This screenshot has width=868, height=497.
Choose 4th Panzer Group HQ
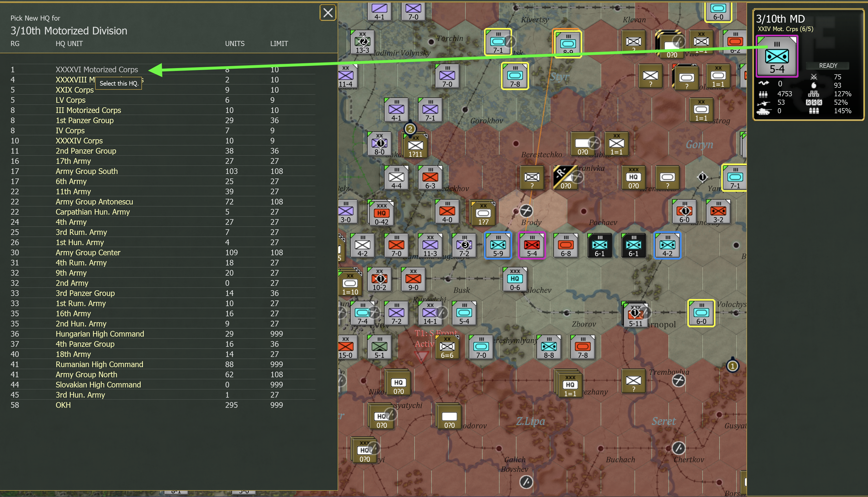pos(162,344)
